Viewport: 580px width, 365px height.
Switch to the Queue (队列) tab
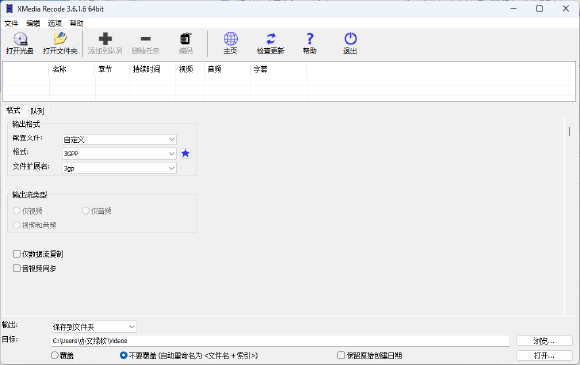tap(37, 111)
